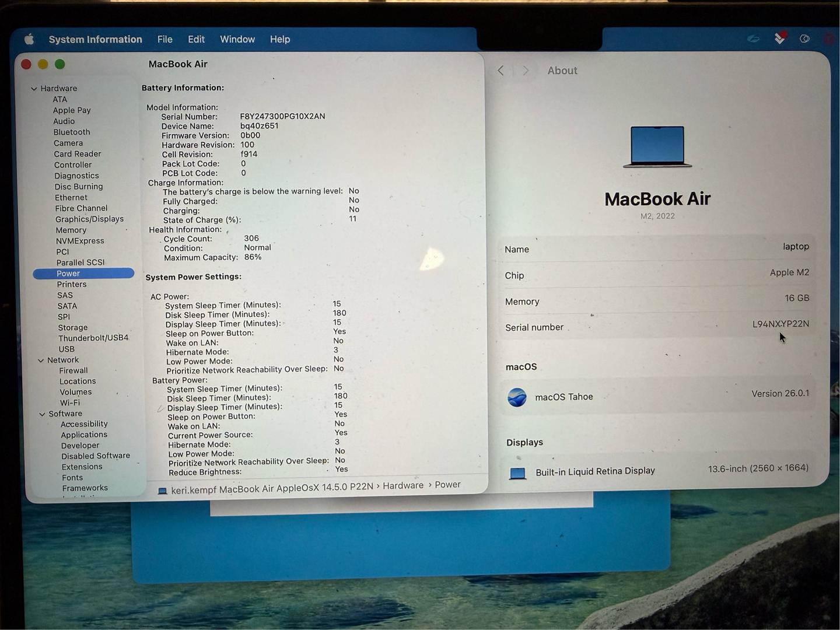
Task: Click the battery serial number F8Y247300PG10X2AN
Action: click(283, 117)
